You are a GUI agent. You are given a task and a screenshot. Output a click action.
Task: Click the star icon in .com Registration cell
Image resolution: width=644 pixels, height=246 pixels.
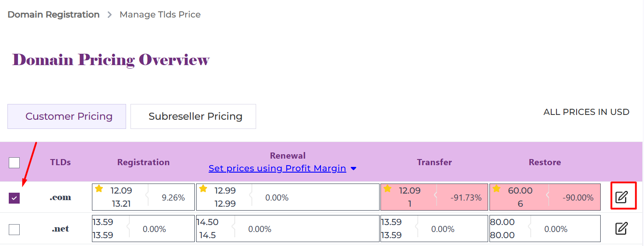pyautogui.click(x=99, y=189)
